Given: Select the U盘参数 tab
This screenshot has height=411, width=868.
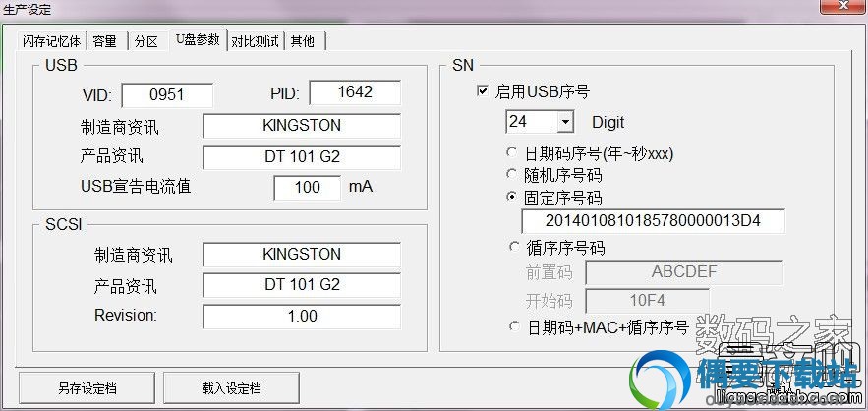Looking at the screenshot, I should pyautogui.click(x=199, y=40).
